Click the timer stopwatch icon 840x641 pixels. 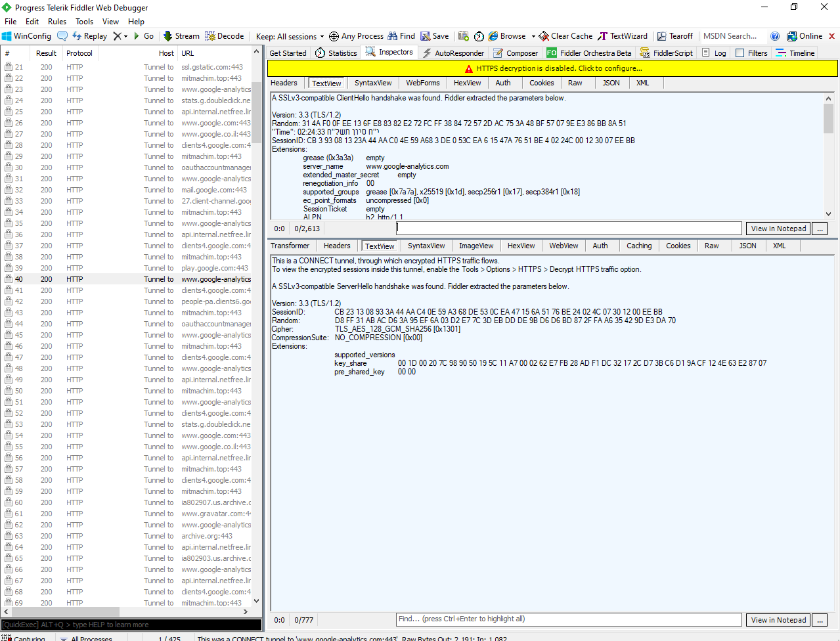[479, 36]
